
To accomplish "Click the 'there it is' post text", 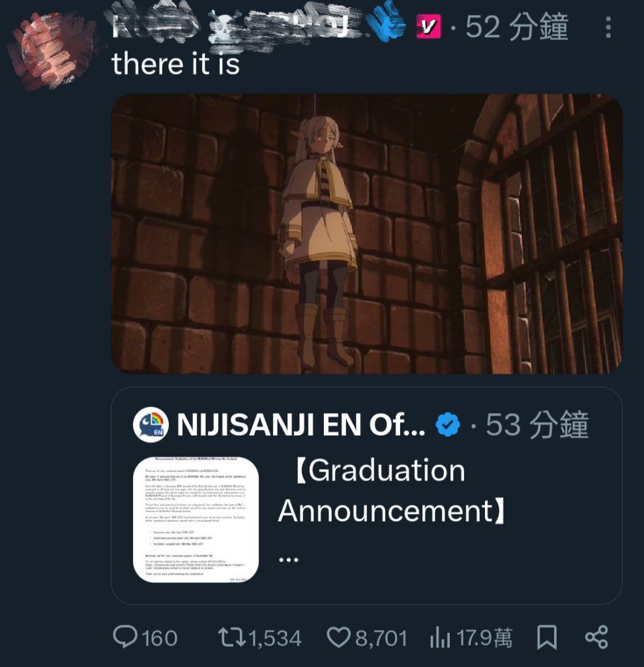I will [175, 64].
